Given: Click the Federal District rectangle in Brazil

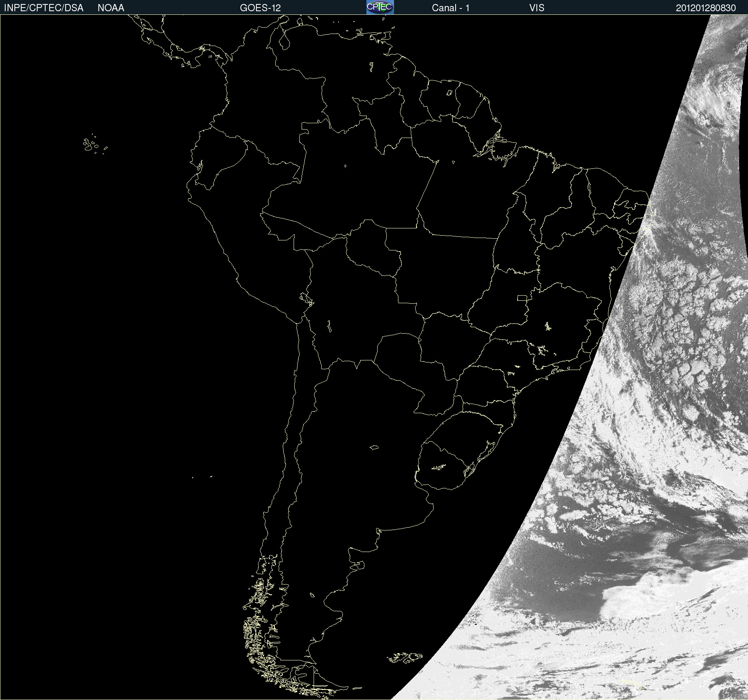Looking at the screenshot, I should pos(522,298).
